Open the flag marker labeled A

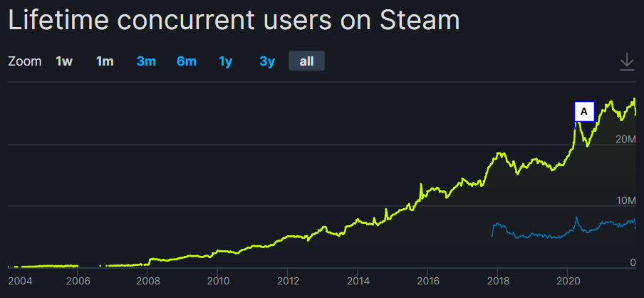584,111
